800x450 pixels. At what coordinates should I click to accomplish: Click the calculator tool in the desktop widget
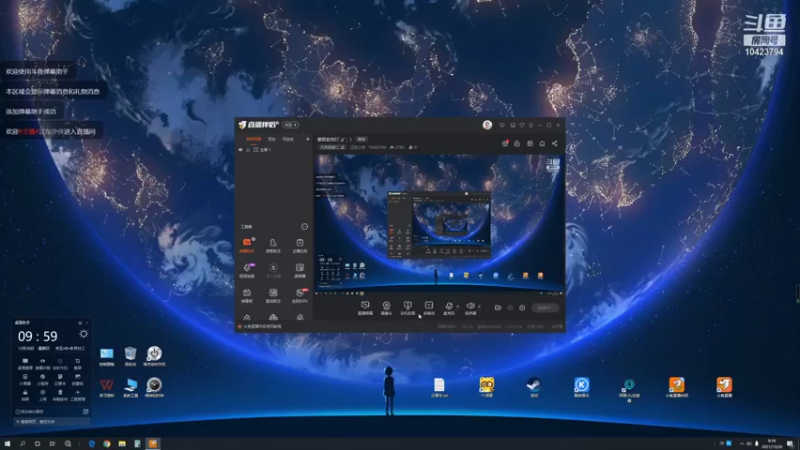25,379
